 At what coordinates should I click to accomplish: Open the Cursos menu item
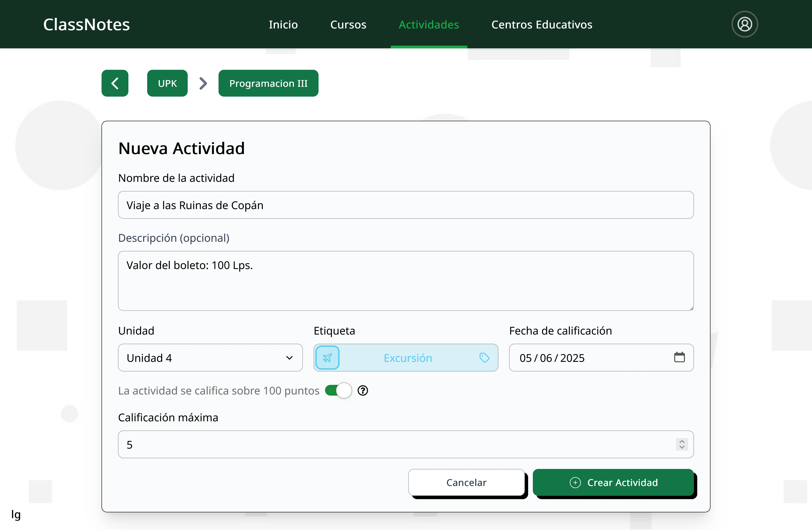348,25
